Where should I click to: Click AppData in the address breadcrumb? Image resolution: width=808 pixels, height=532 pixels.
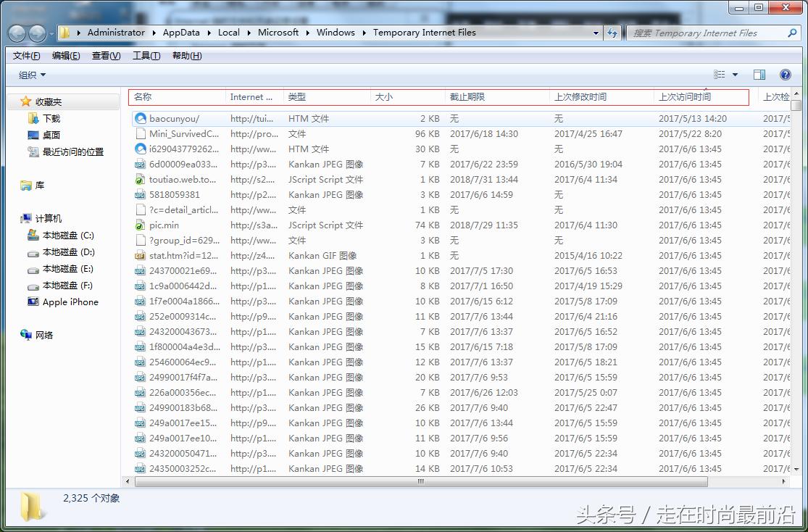click(180, 33)
